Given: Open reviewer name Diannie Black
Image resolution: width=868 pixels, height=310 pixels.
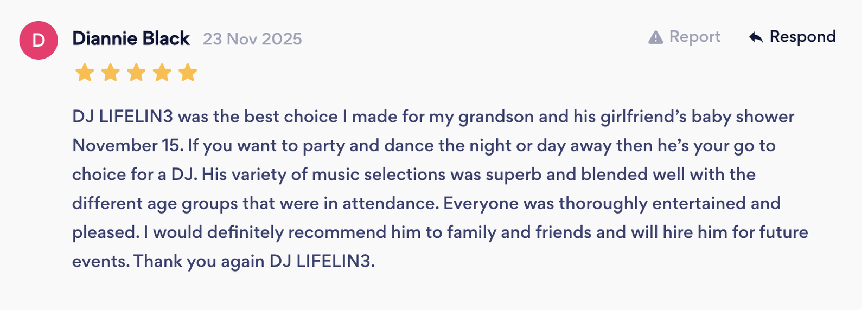Looking at the screenshot, I should 131,39.
